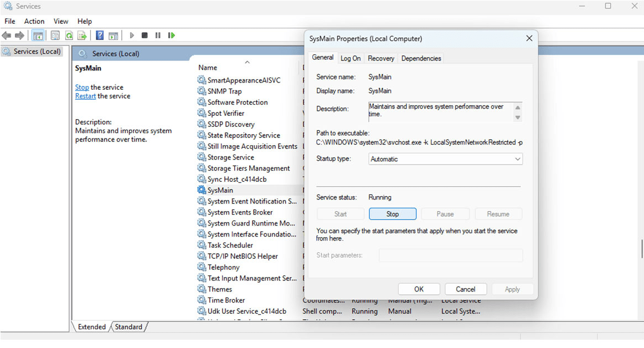Click the gear icon beside Telephony

pyautogui.click(x=202, y=267)
